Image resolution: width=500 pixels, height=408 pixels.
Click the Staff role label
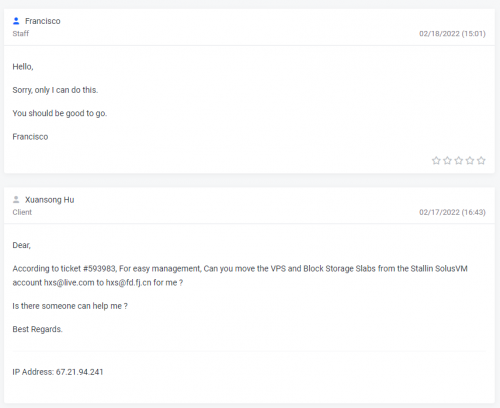[21, 34]
